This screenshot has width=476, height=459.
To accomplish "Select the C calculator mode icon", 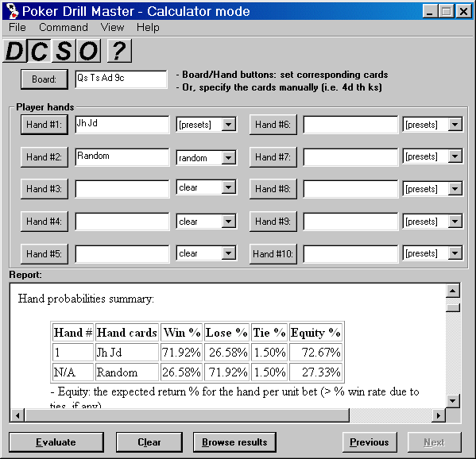I will click(x=39, y=51).
